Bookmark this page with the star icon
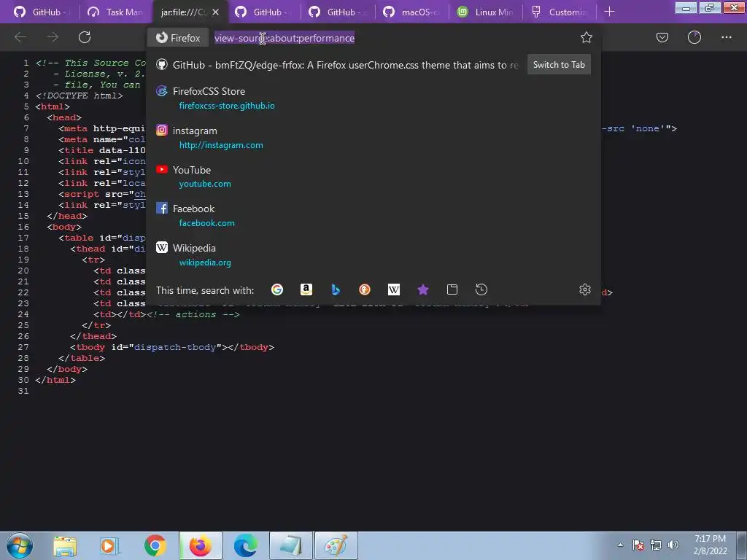The height and width of the screenshot is (560, 747). 587,38
